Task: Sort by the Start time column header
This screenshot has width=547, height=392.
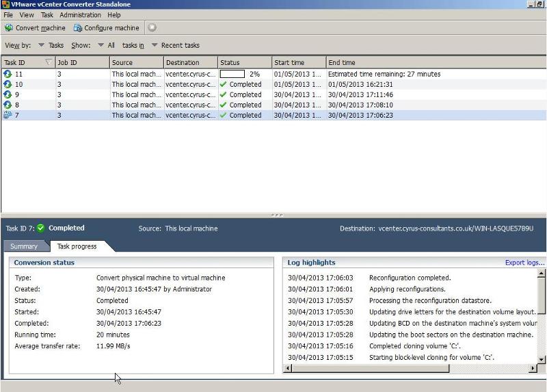Action: 299,62
